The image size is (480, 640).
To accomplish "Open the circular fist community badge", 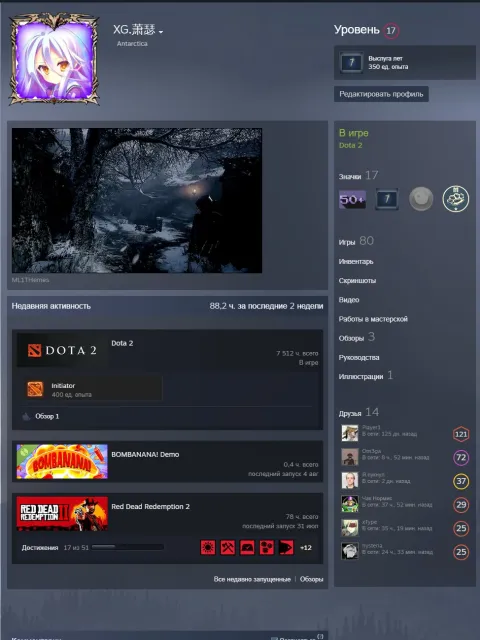I will click(456, 199).
